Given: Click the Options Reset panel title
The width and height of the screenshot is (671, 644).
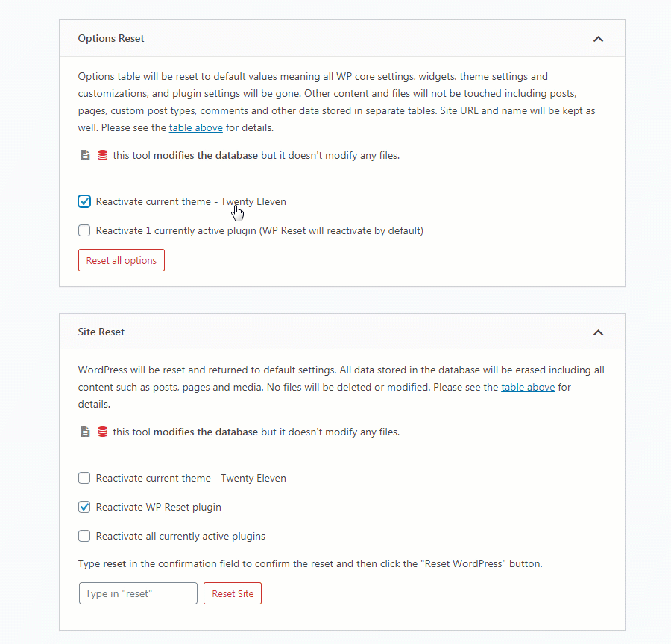Looking at the screenshot, I should click(111, 38).
